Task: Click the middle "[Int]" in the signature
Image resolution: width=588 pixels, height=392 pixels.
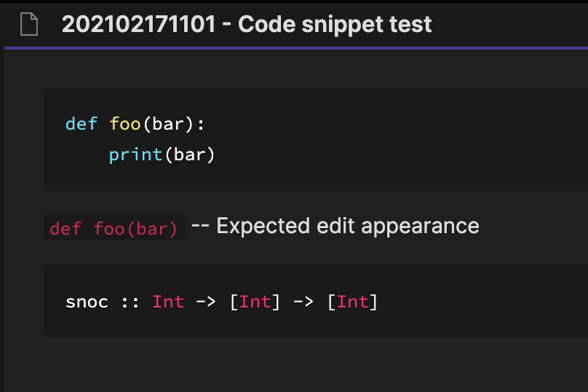Action: (x=255, y=302)
